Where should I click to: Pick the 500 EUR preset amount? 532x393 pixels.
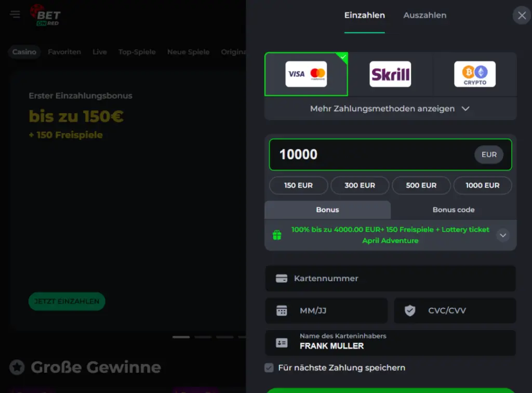point(421,185)
